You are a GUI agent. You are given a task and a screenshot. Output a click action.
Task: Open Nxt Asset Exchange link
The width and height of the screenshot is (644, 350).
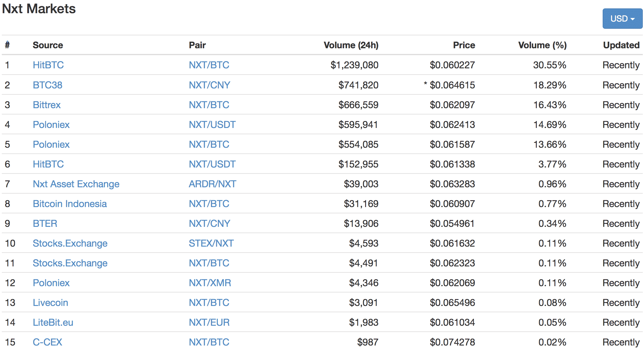pos(76,184)
